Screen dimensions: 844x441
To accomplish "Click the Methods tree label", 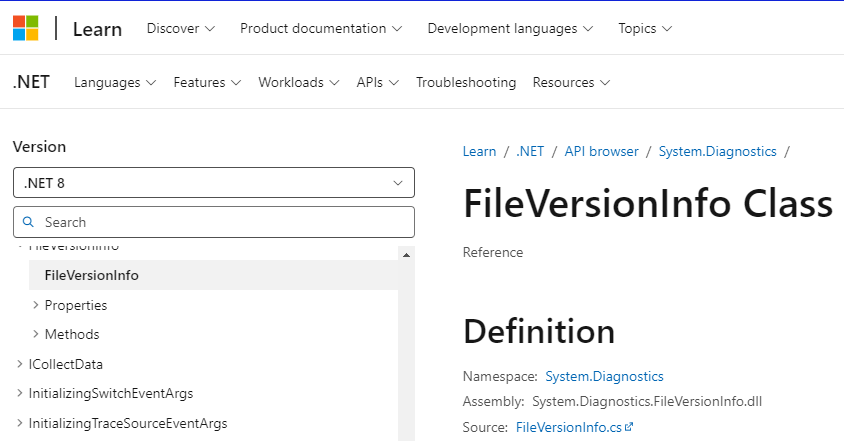I will click(72, 334).
